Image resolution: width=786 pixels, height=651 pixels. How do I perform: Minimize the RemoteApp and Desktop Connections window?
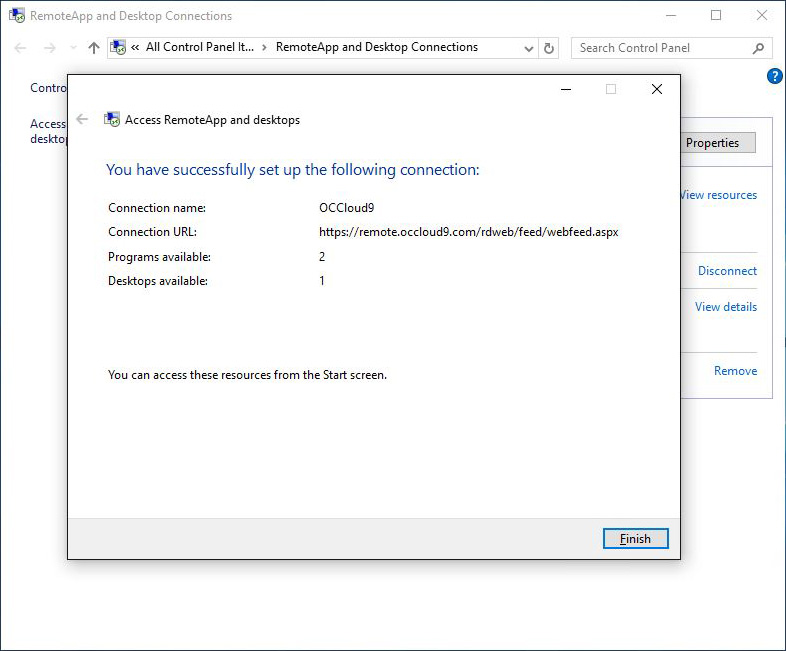671,16
